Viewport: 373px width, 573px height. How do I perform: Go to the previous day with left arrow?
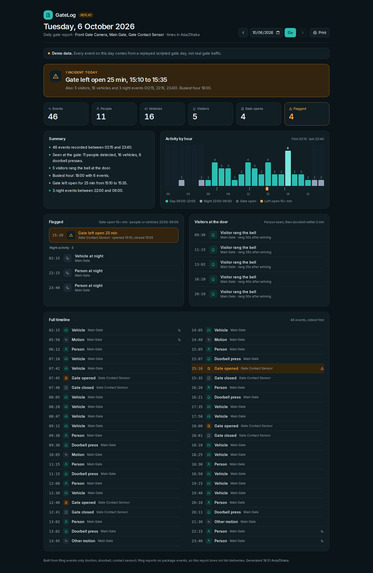coord(243,33)
